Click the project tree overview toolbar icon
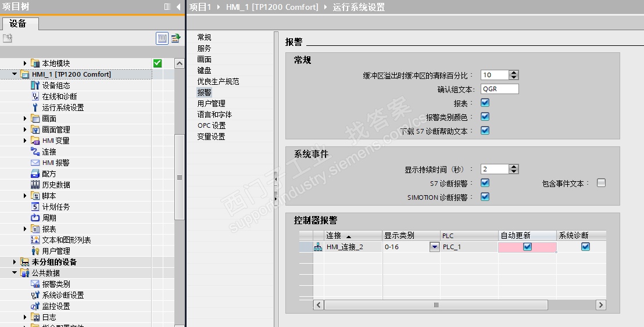This screenshot has width=644, height=327. pos(176,38)
